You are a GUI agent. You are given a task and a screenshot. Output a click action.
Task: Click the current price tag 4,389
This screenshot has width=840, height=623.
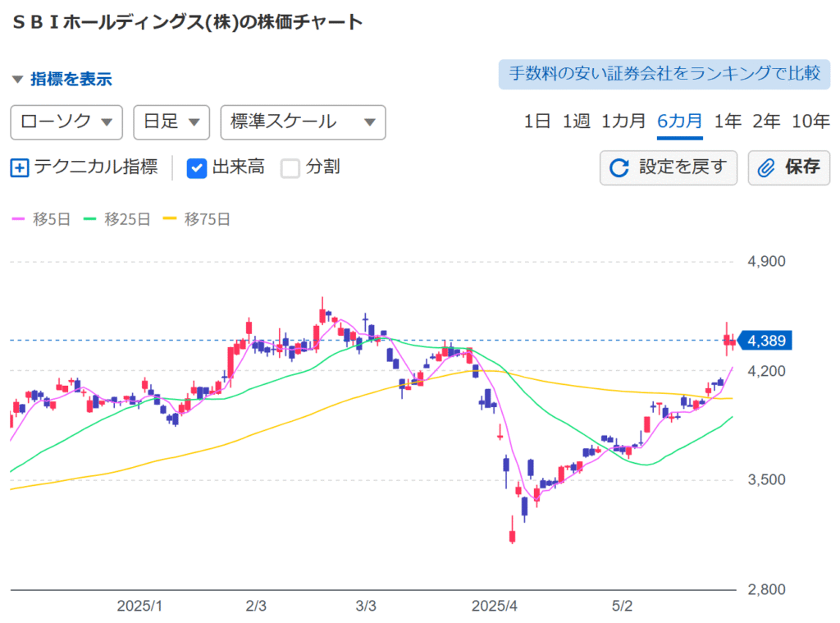(x=765, y=341)
